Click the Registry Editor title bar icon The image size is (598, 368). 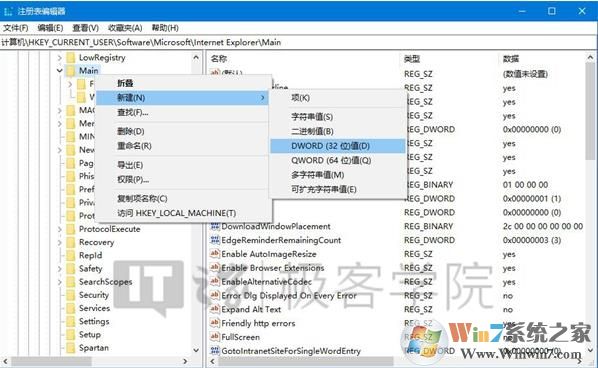tap(8, 11)
